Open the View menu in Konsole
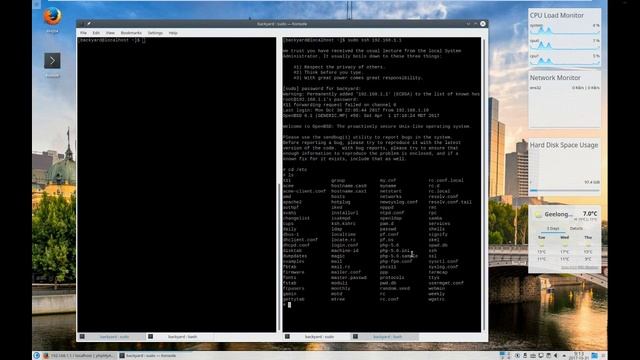 click(x=110, y=33)
